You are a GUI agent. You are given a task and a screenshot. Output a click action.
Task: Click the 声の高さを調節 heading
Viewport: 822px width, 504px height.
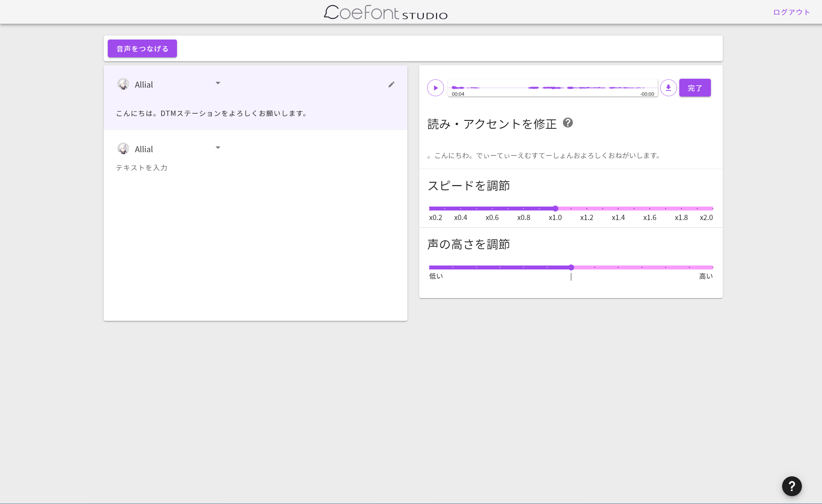pos(468,244)
